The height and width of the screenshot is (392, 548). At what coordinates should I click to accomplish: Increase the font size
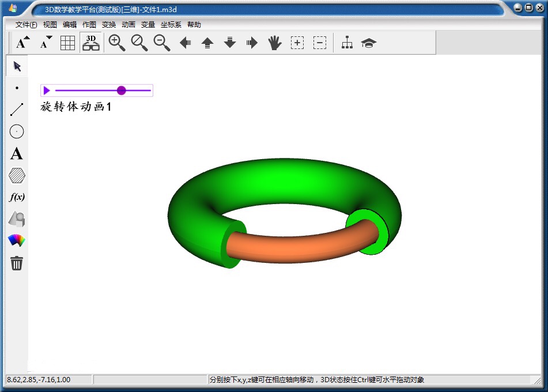[22, 43]
